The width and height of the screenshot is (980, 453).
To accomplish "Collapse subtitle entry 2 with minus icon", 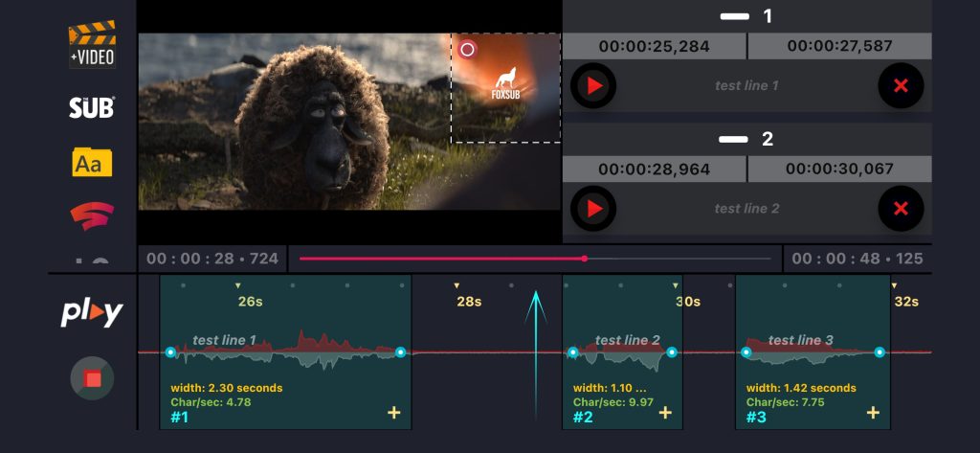I will [x=734, y=140].
